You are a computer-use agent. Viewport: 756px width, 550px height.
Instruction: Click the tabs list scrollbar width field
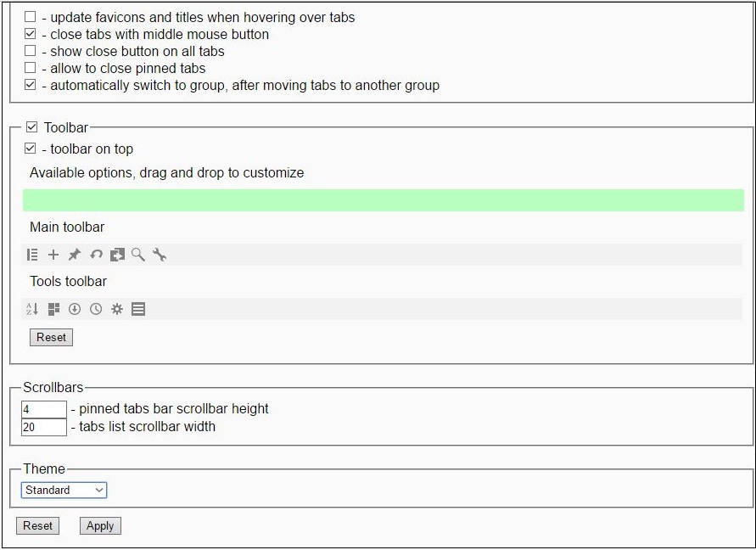pos(43,427)
